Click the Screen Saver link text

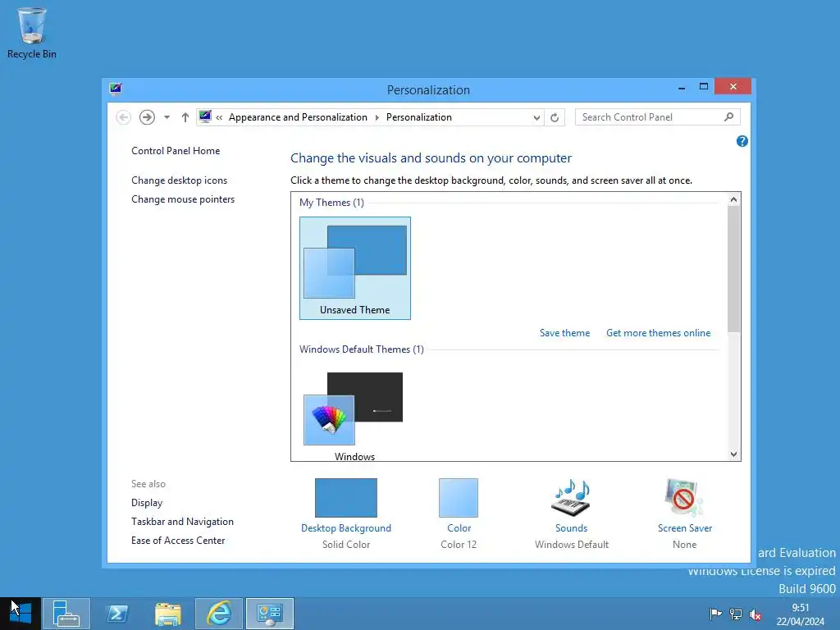click(x=685, y=528)
